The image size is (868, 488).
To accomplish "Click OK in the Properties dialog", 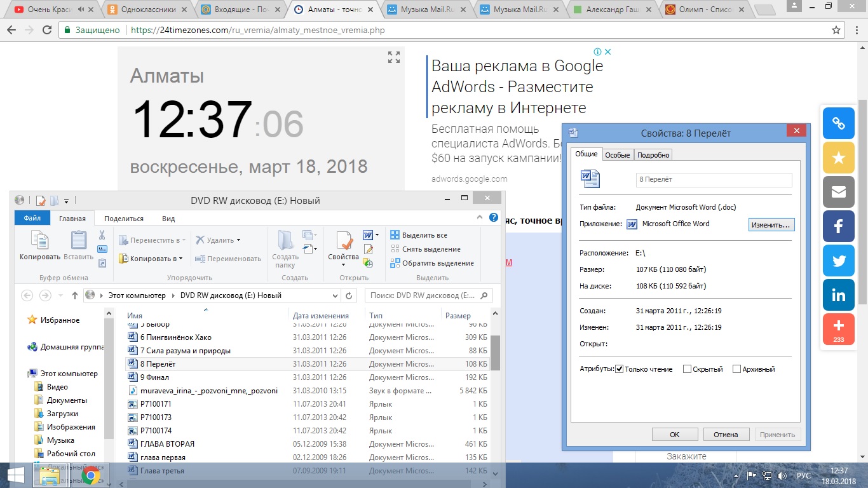I will 675,435.
